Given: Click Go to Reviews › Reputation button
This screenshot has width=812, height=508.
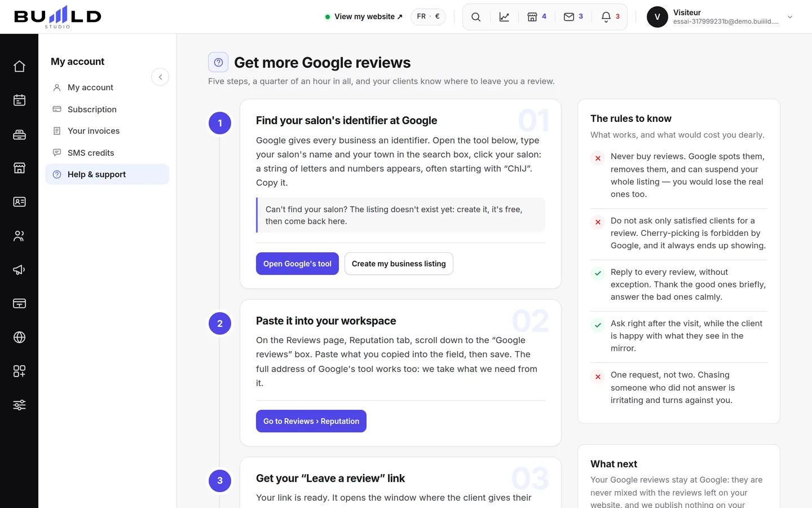Looking at the screenshot, I should [x=311, y=421].
